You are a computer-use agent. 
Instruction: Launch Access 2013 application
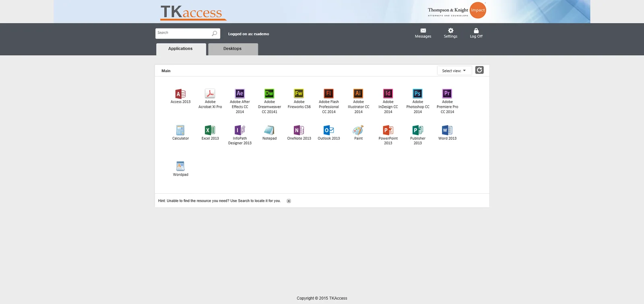tap(180, 97)
